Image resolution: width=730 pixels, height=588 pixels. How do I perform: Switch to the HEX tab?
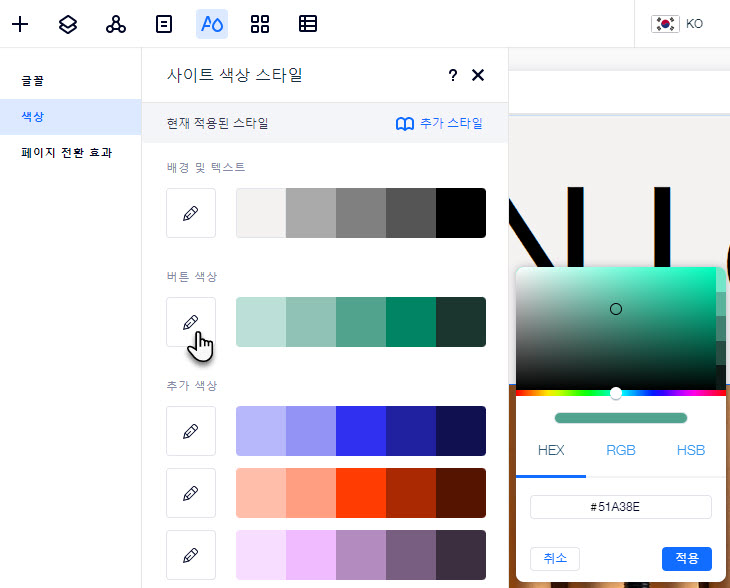coord(551,450)
